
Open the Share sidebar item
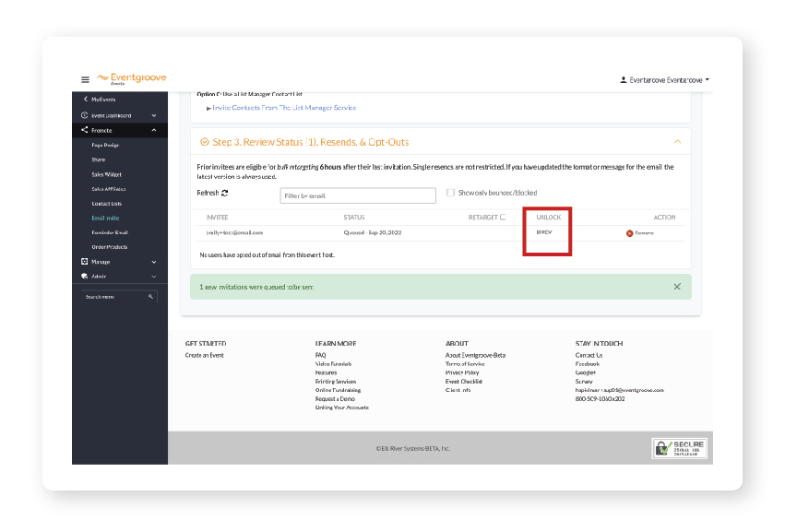coord(98,160)
